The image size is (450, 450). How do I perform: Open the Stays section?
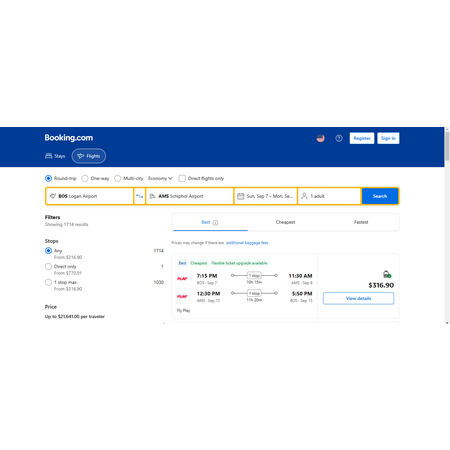coord(55,156)
